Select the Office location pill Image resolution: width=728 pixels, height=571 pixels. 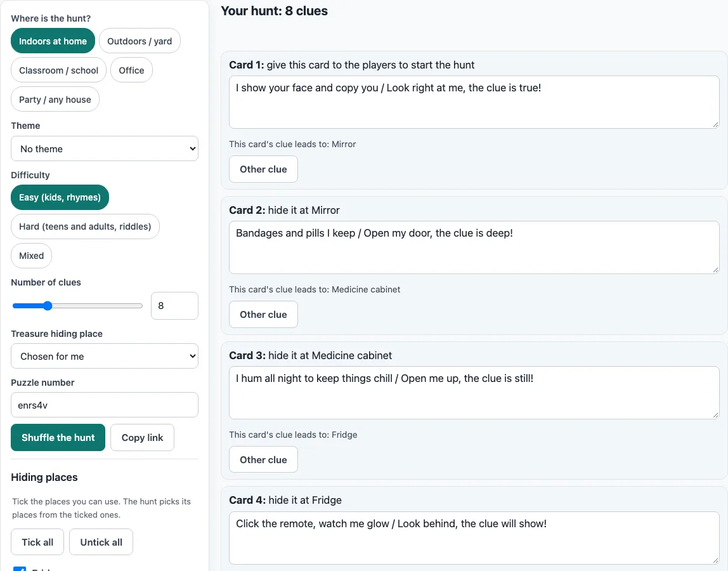click(x=131, y=70)
